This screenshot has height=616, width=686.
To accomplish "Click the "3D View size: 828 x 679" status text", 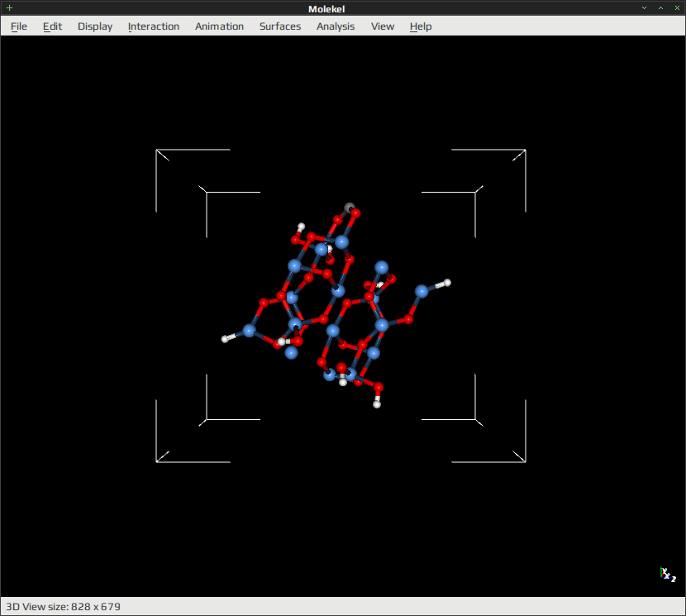I will click(63, 606).
